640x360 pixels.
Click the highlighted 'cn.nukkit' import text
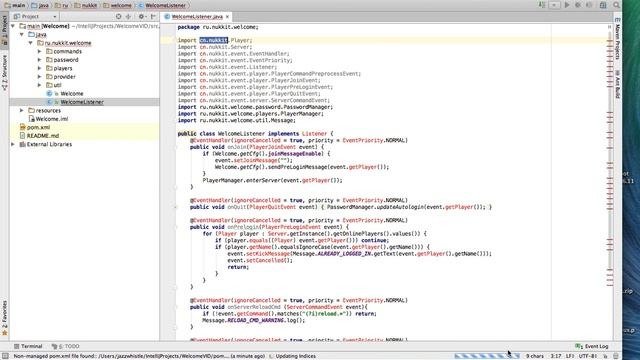coord(213,40)
